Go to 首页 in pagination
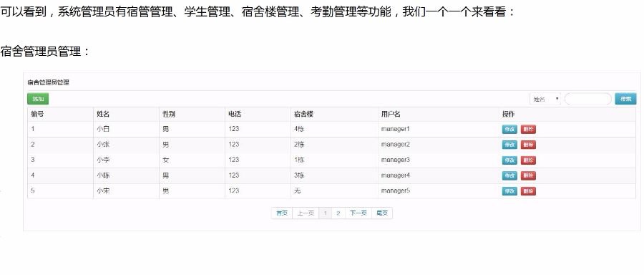This screenshot has height=275, width=644. 282,213
